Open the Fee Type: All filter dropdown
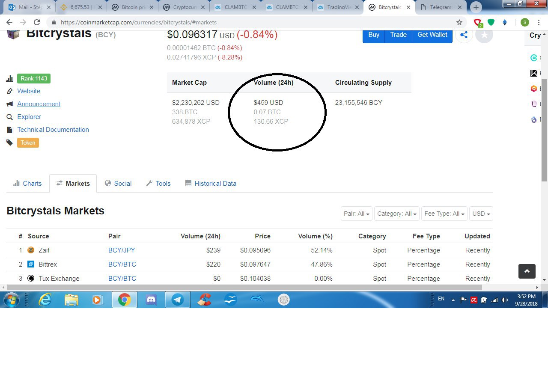 (x=444, y=214)
